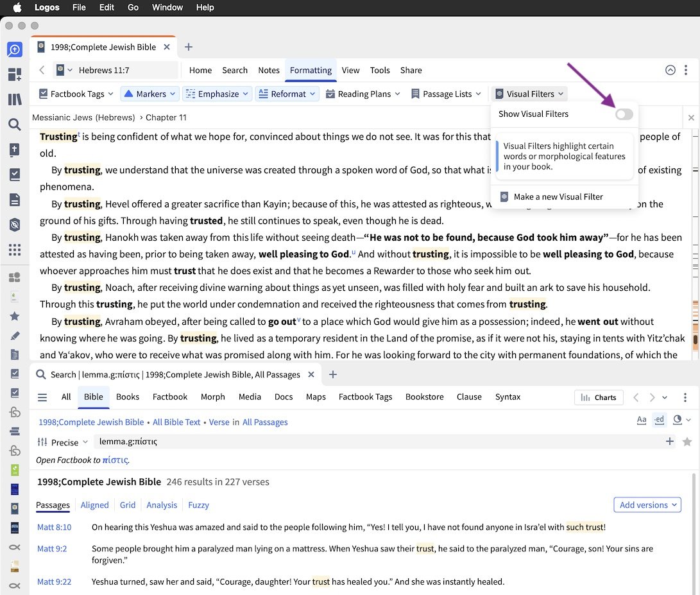Expand the Factbook Tags dropdown in Formatting toolbar
The height and width of the screenshot is (595, 700).
pyautogui.click(x=76, y=94)
